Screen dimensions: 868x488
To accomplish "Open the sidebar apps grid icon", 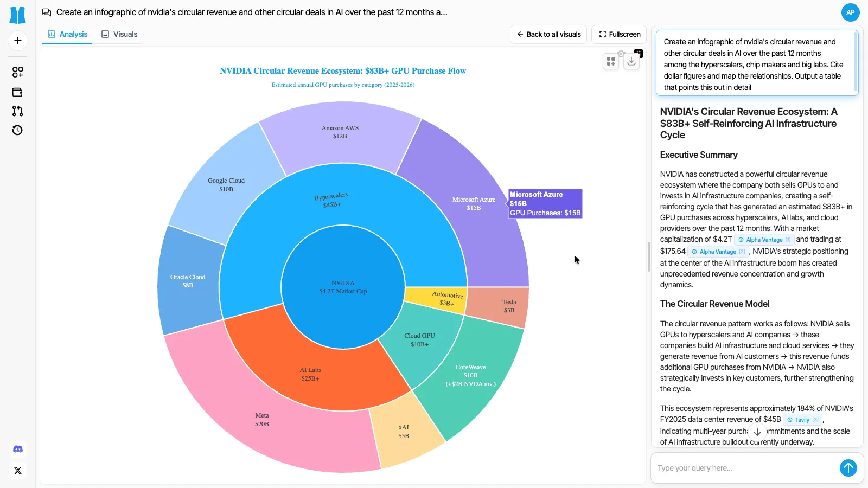I will (x=17, y=72).
